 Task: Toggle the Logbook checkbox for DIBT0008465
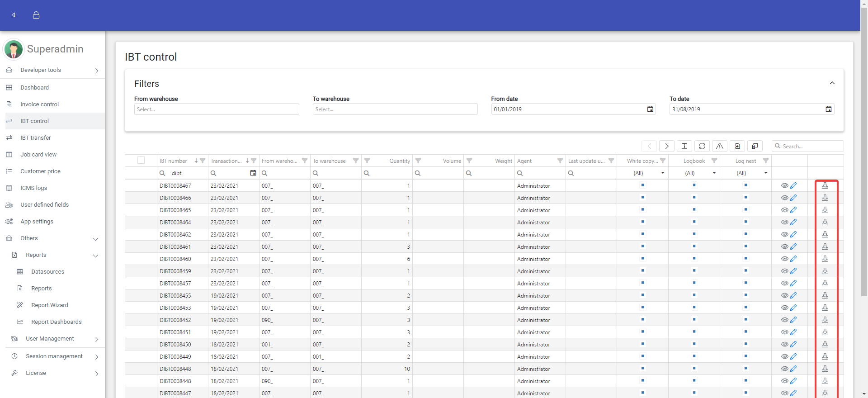(694, 209)
